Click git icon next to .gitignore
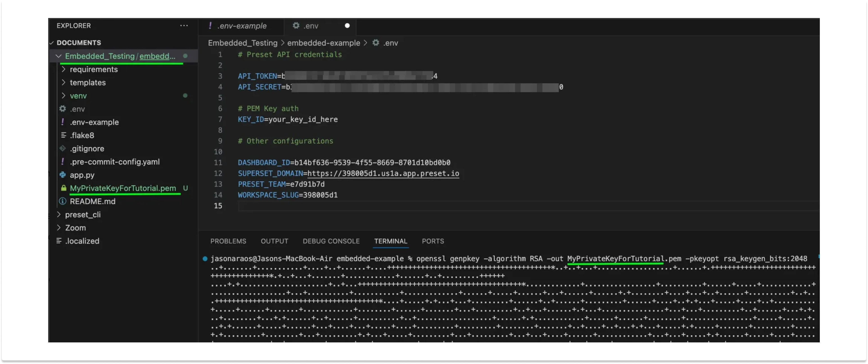Image resolution: width=868 pixels, height=364 pixels. pos(63,148)
